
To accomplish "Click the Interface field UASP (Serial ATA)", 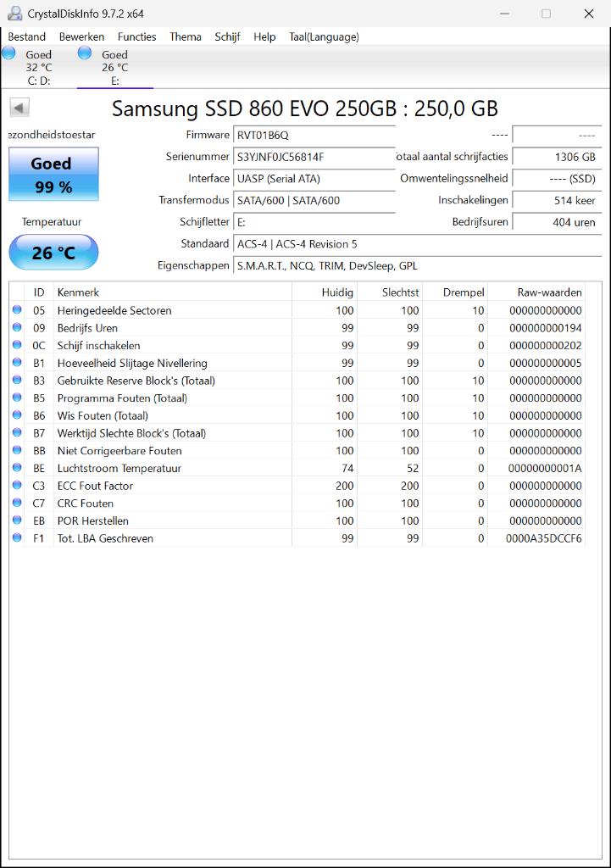I will (314, 179).
